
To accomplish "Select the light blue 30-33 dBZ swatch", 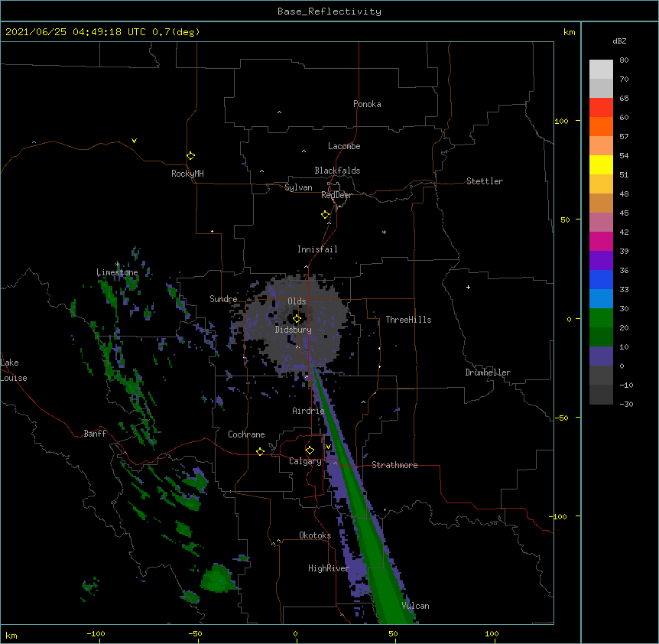I will (x=601, y=298).
